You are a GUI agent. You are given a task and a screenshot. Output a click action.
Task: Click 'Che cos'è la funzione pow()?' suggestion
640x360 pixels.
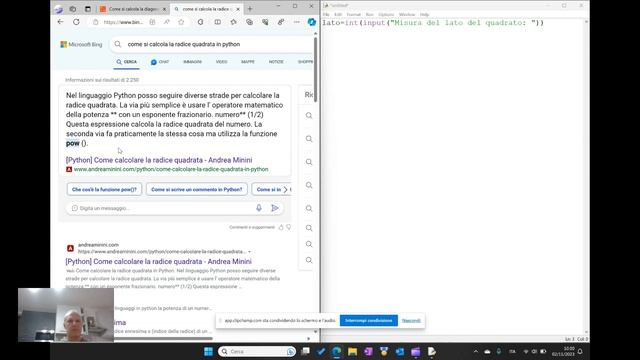[x=104, y=189]
